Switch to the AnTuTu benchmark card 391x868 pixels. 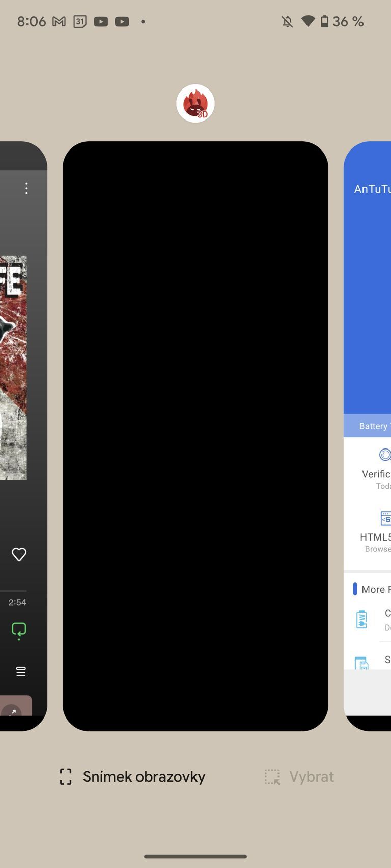click(368, 436)
